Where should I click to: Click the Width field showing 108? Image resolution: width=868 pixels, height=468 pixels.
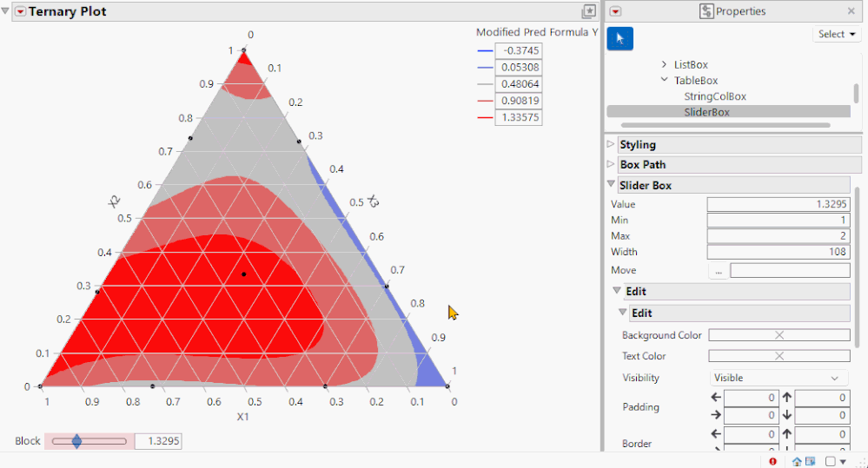point(779,253)
